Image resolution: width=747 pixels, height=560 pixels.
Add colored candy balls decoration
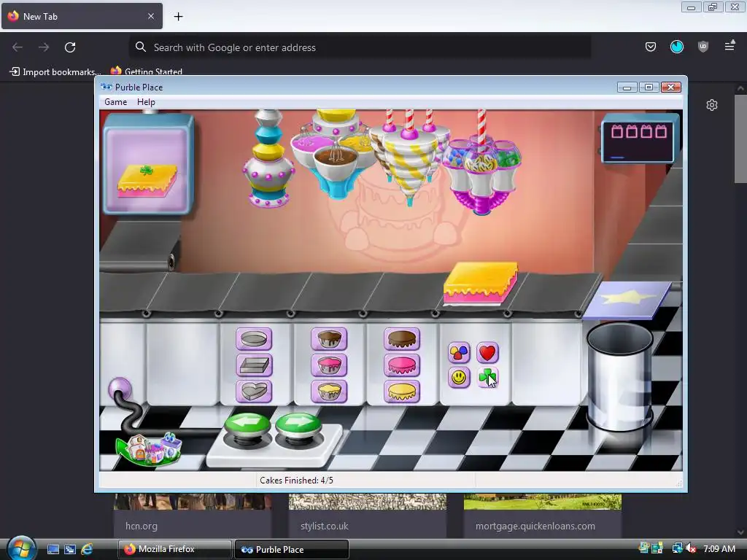coord(459,352)
